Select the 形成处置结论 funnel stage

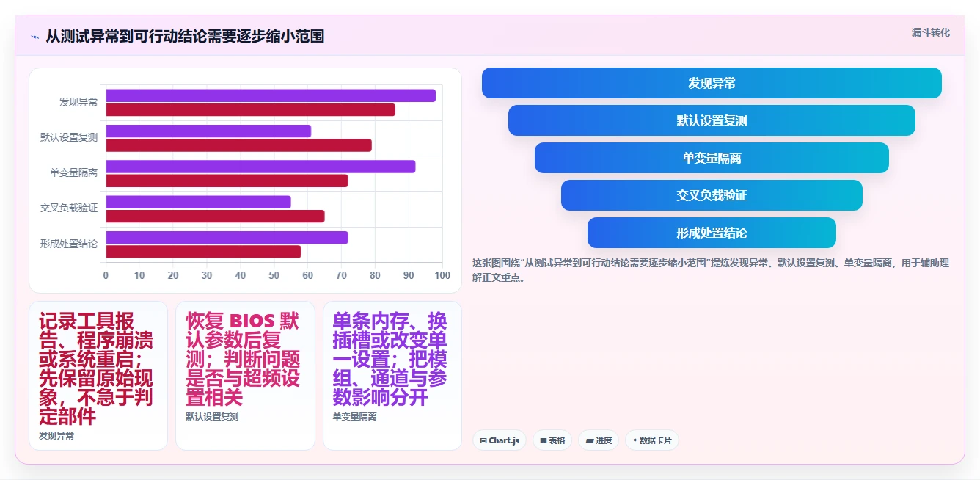(712, 233)
